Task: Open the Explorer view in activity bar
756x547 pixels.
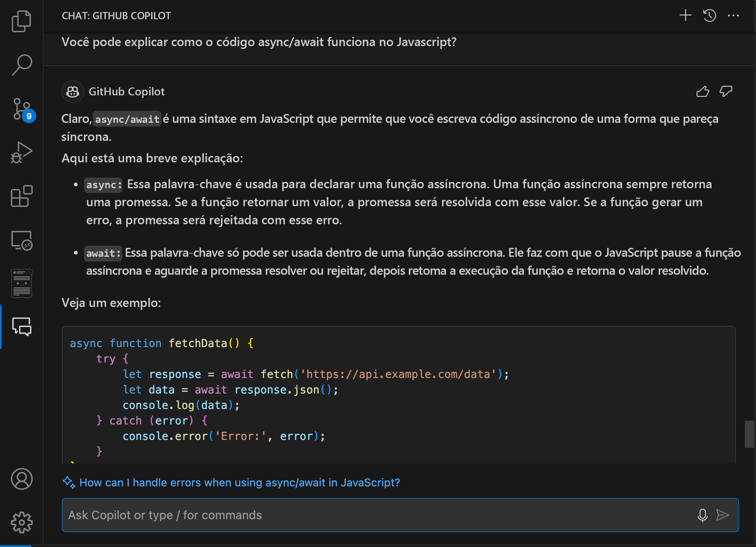Action: (x=21, y=21)
